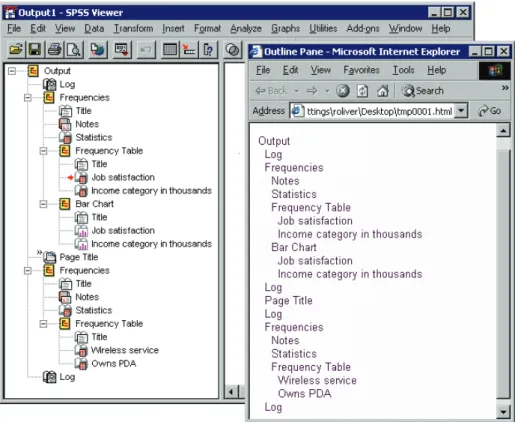Click the Home icon in Internet Explorer
The width and height of the screenshot is (515, 422).
click(x=383, y=91)
